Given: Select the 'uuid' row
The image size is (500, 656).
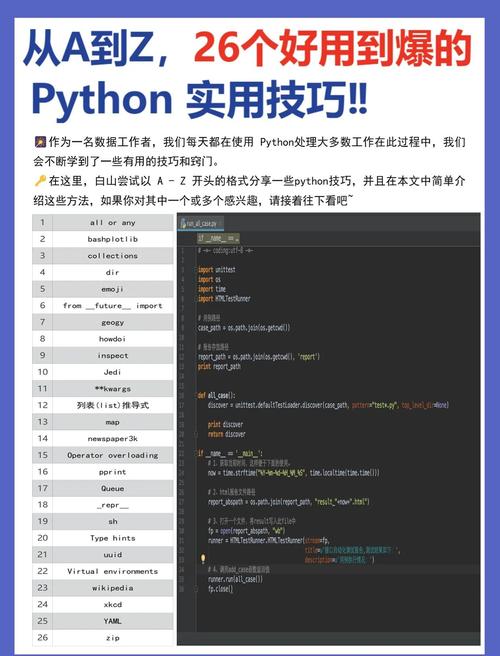Looking at the screenshot, I should coord(103,554).
